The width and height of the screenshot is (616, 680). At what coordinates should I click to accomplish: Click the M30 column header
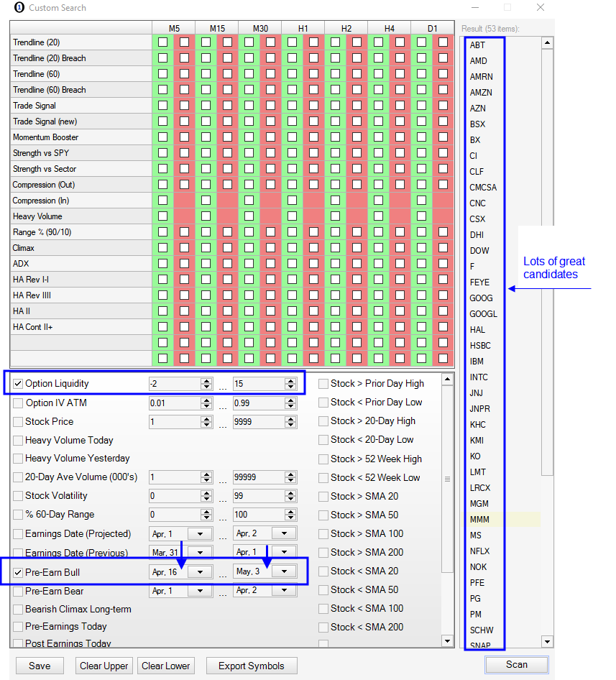coord(260,28)
